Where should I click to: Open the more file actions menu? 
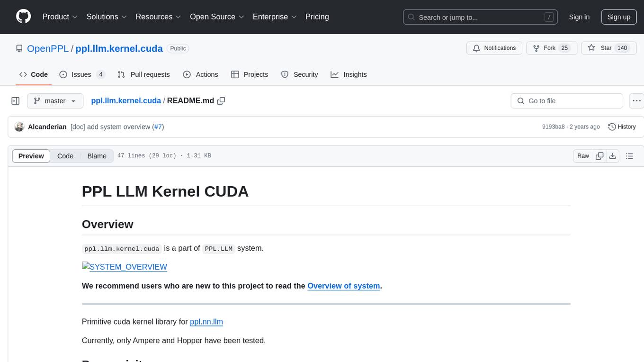(x=636, y=101)
